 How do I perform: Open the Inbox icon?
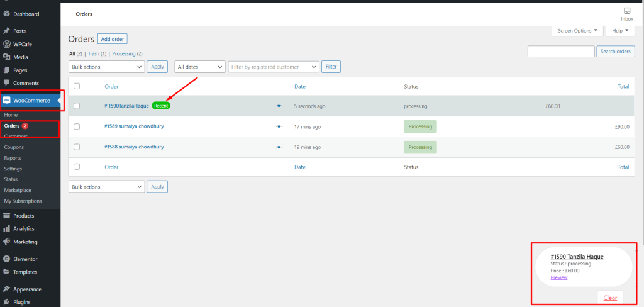[x=627, y=11]
